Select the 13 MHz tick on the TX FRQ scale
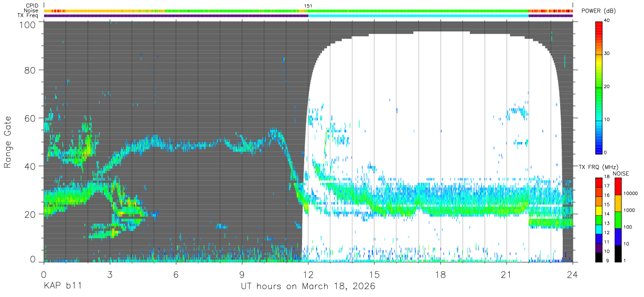The height and width of the screenshot is (297, 644). 607,224
